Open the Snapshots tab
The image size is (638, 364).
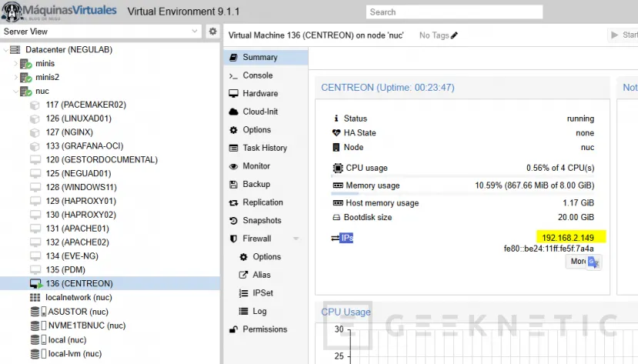click(x=266, y=220)
